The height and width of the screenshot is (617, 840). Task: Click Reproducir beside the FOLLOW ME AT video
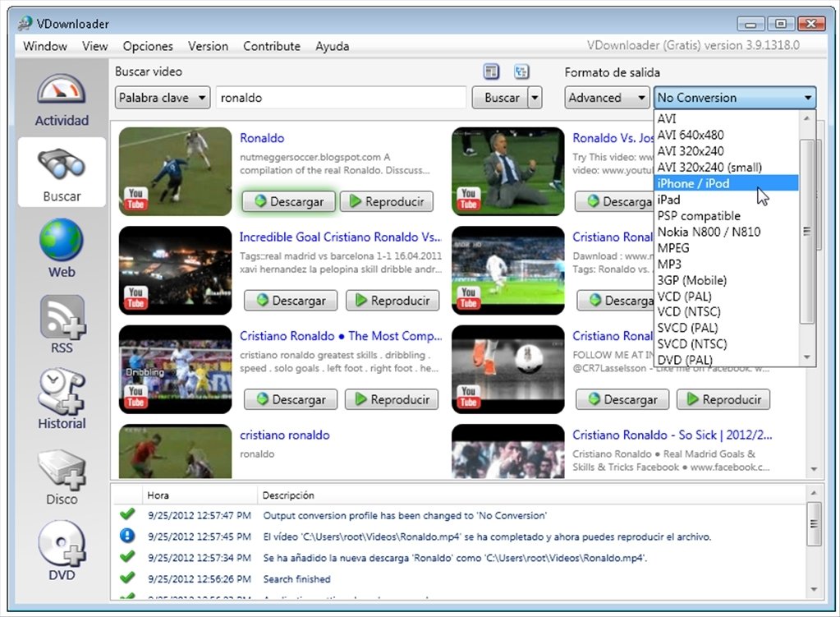pos(723,399)
